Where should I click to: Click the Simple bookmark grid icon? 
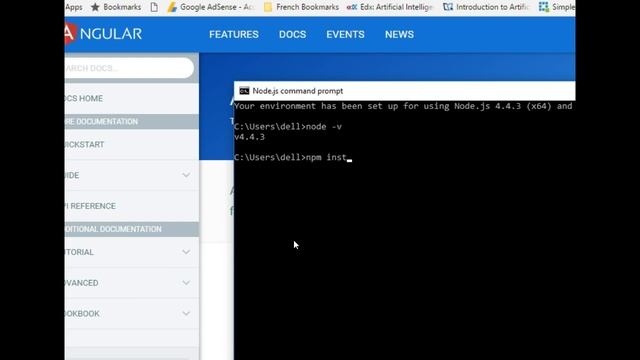pos(543,7)
